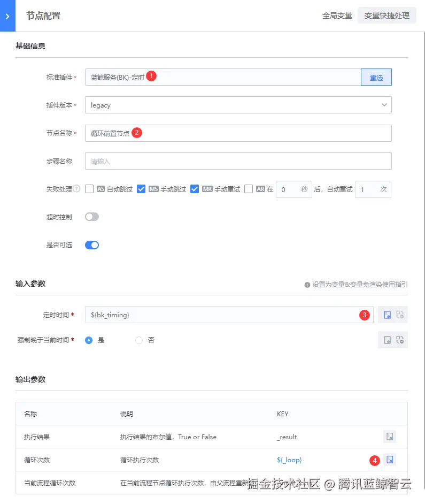Viewport: 425px width, 504px height.
Task: Select the 是 radio button
Action: pyautogui.click(x=89, y=340)
